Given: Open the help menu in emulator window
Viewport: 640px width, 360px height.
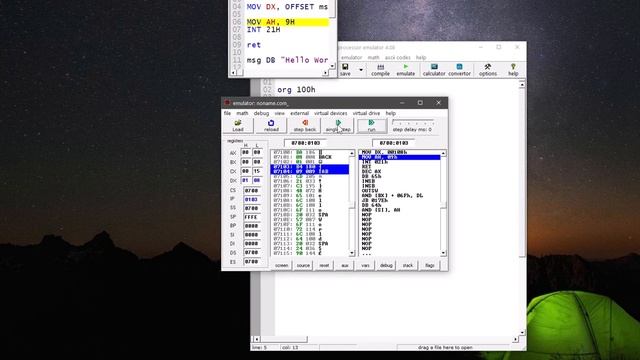Looking at the screenshot, I should tap(391, 113).
